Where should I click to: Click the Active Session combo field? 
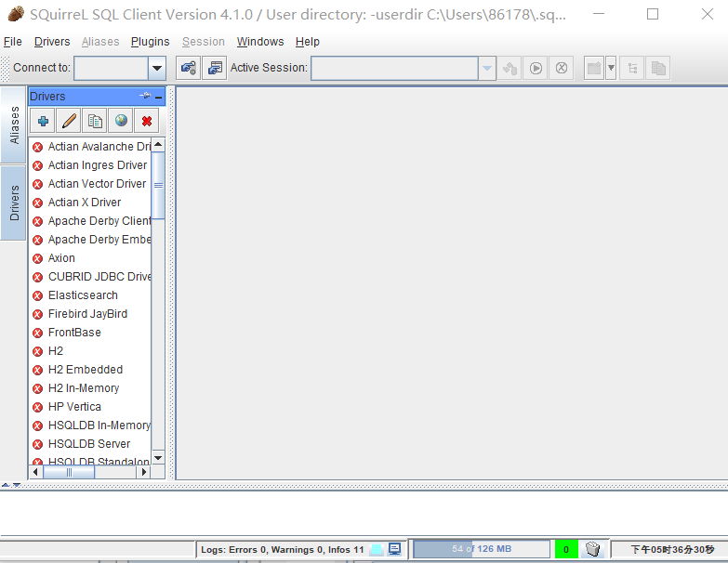click(x=394, y=68)
